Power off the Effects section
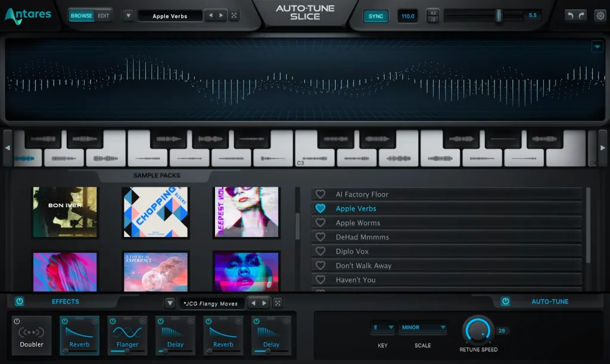610x364 pixels. pos(18,301)
